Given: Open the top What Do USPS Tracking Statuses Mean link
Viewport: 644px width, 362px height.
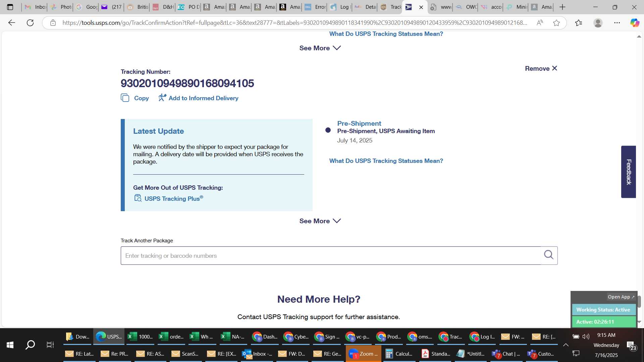Looking at the screenshot, I should 386,34.
